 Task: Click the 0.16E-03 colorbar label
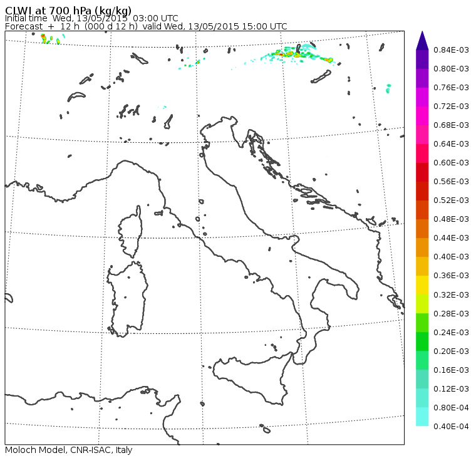click(x=451, y=370)
